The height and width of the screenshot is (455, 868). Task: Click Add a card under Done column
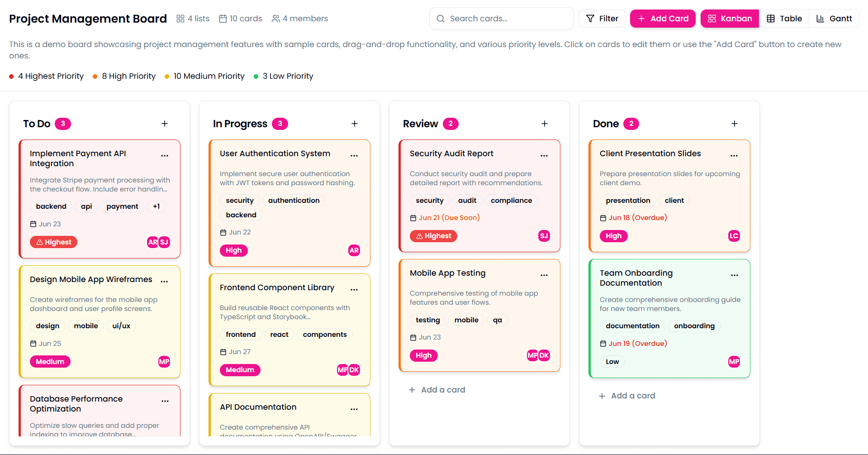[x=627, y=396]
